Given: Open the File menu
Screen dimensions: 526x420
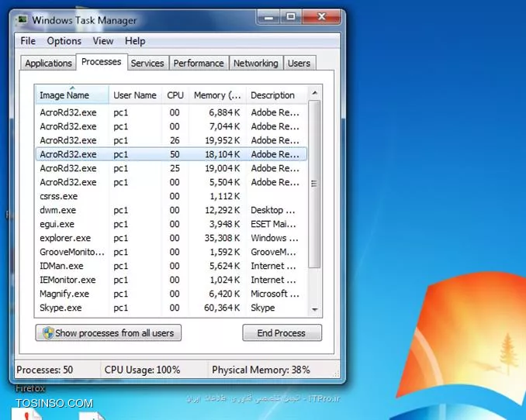Looking at the screenshot, I should (28, 41).
